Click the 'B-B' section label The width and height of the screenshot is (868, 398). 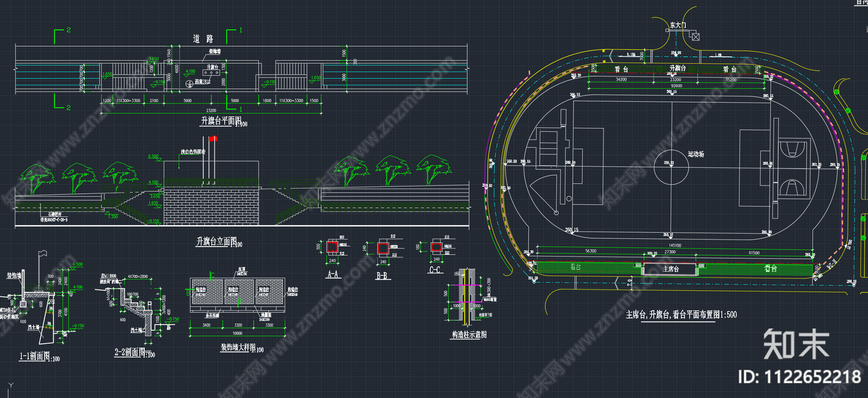point(382,275)
